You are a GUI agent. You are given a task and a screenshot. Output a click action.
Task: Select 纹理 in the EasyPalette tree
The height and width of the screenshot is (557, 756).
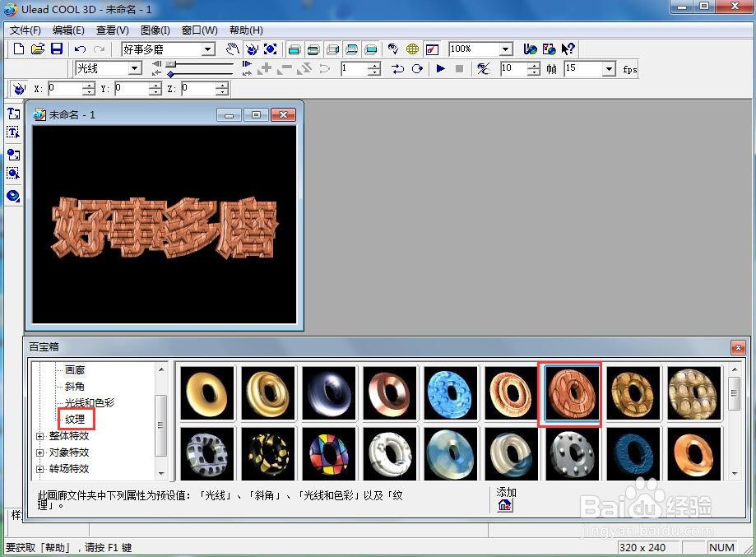coord(75,419)
